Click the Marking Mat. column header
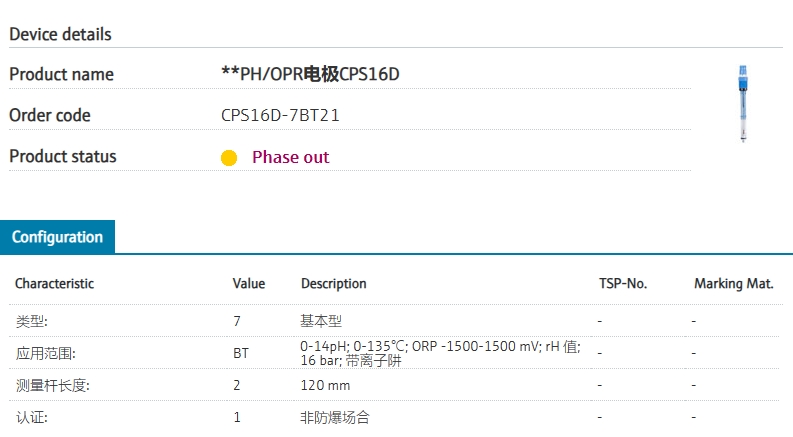793x437 pixels. coord(734,284)
